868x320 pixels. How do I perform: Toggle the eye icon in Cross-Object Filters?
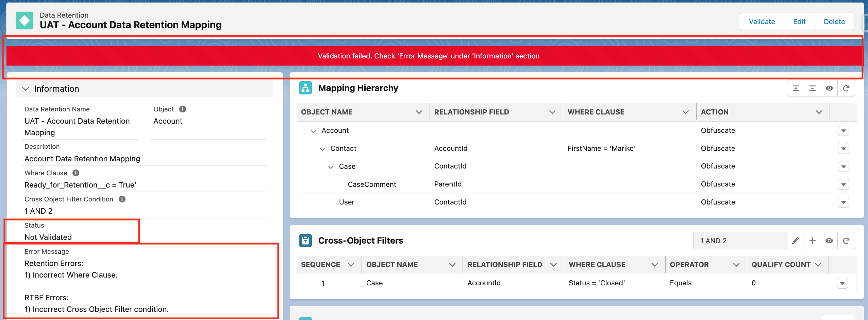tap(829, 241)
